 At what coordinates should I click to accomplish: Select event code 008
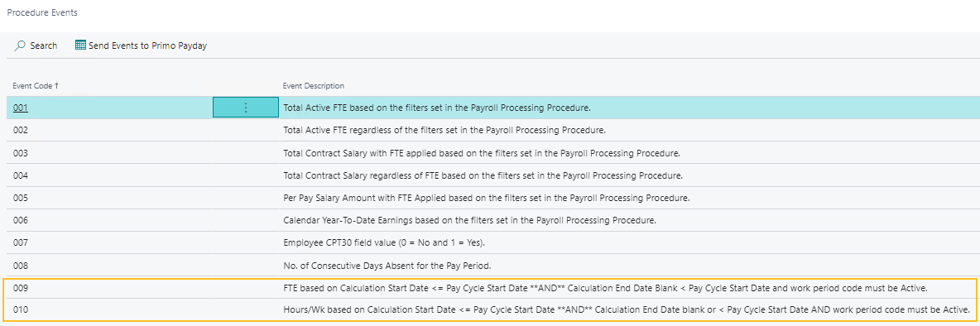(x=21, y=266)
